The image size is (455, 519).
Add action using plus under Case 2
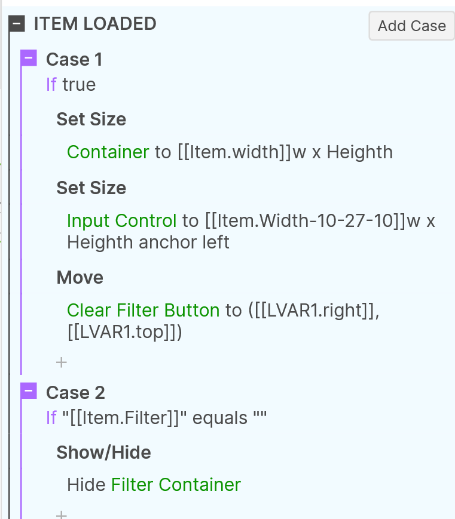(61, 514)
